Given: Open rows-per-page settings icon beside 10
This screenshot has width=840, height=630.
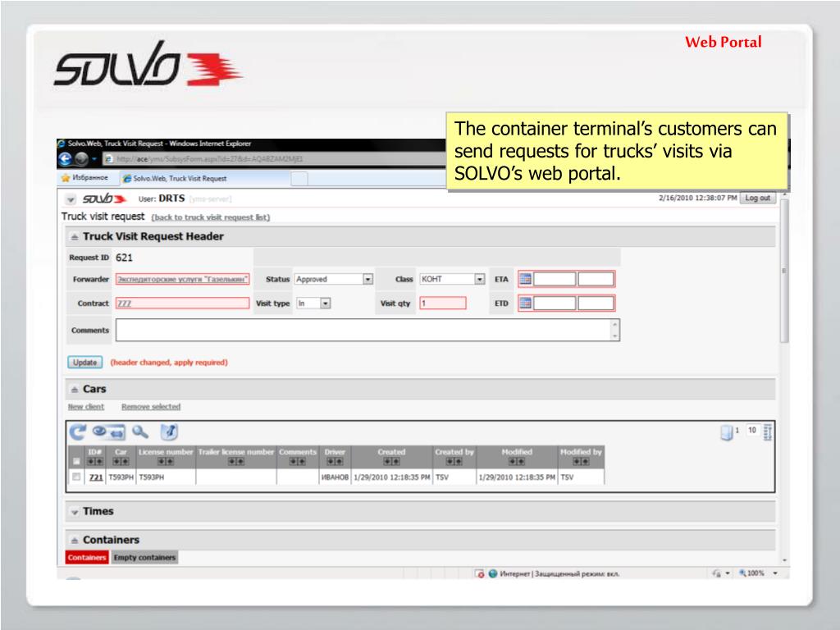Looking at the screenshot, I should point(768,432).
